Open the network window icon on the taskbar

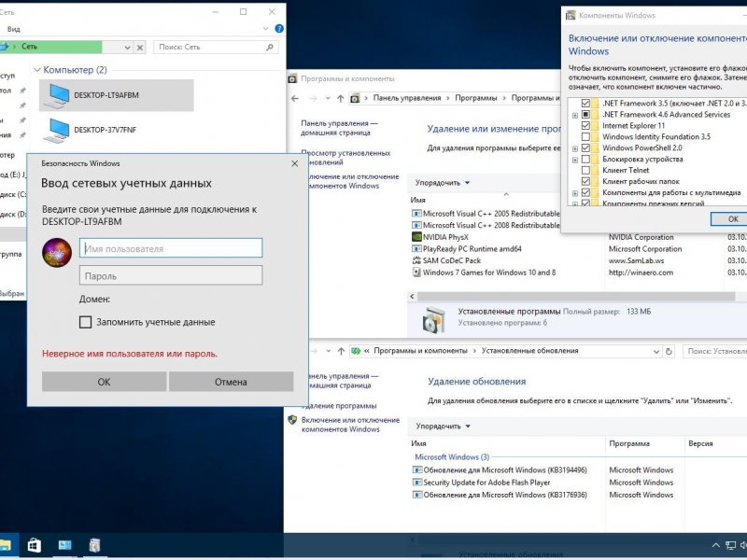(64, 545)
